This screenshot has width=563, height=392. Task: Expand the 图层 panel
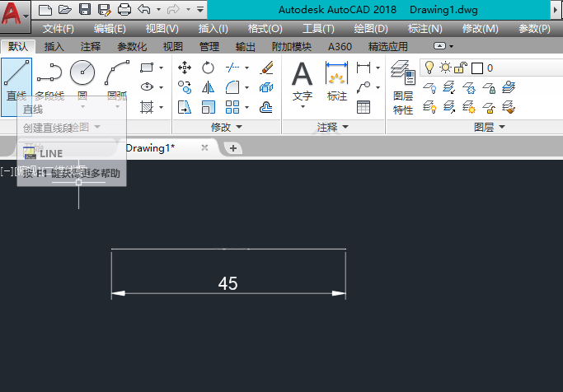click(x=490, y=127)
